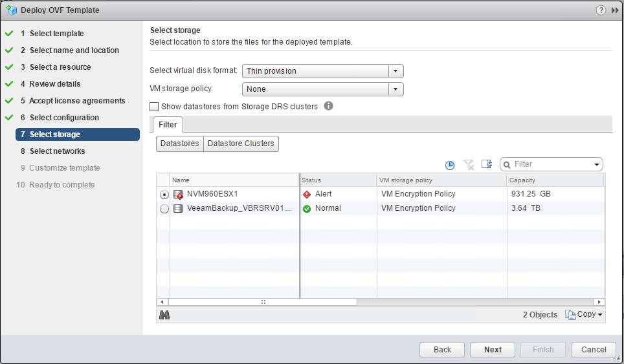The width and height of the screenshot is (624, 364).
Task: Click the Alert status text
Action: coord(324,194)
